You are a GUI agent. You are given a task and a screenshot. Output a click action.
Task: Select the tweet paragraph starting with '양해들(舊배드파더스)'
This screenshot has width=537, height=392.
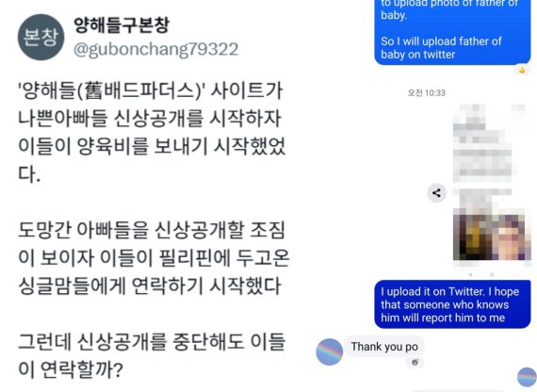tap(152, 132)
